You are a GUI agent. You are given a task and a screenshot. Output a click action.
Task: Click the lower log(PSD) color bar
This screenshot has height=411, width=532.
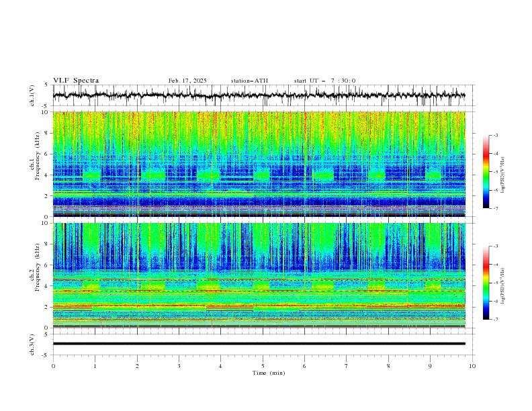point(486,283)
